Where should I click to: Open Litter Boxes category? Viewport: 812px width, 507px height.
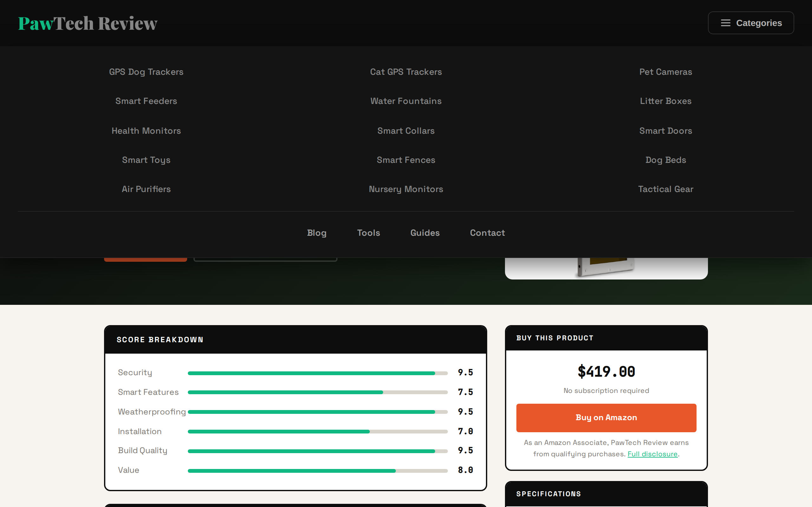point(665,101)
